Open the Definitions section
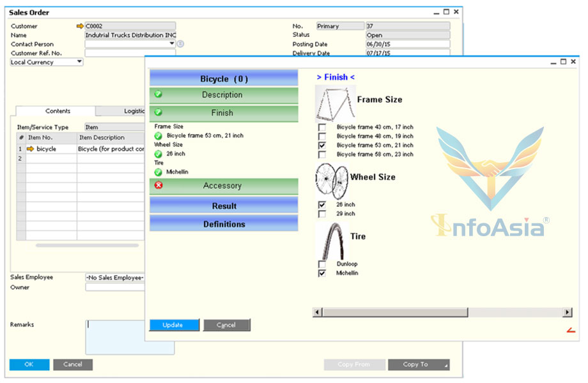 tap(224, 223)
